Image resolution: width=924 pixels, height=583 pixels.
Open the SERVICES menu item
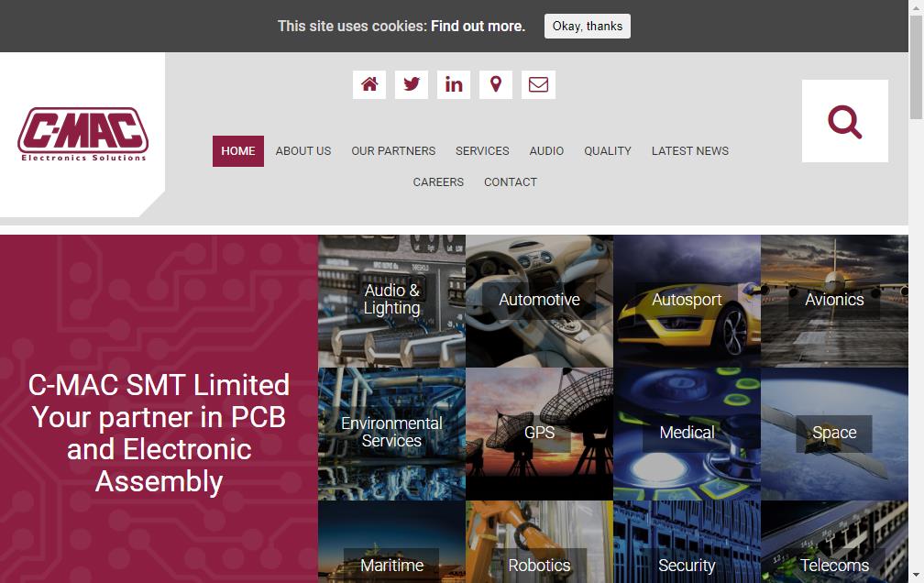click(x=482, y=151)
